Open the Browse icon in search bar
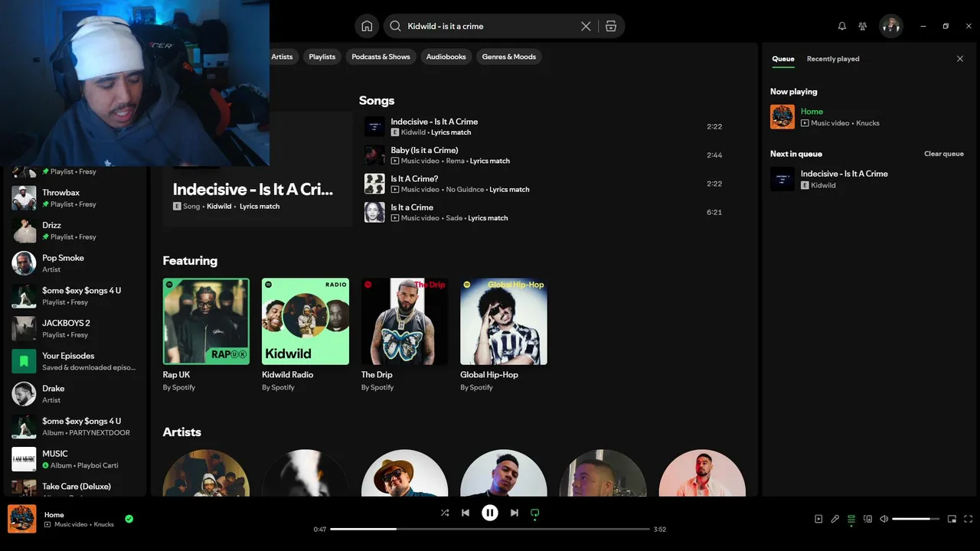 (610, 26)
